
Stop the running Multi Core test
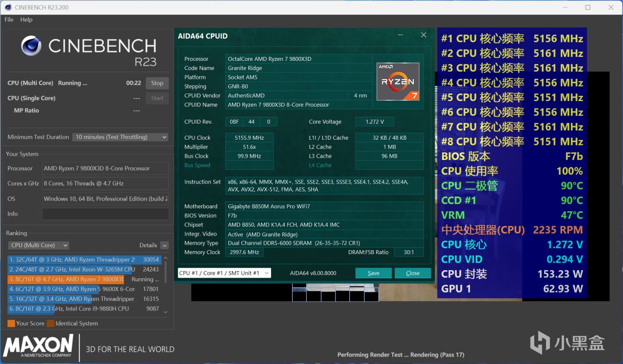tap(157, 83)
